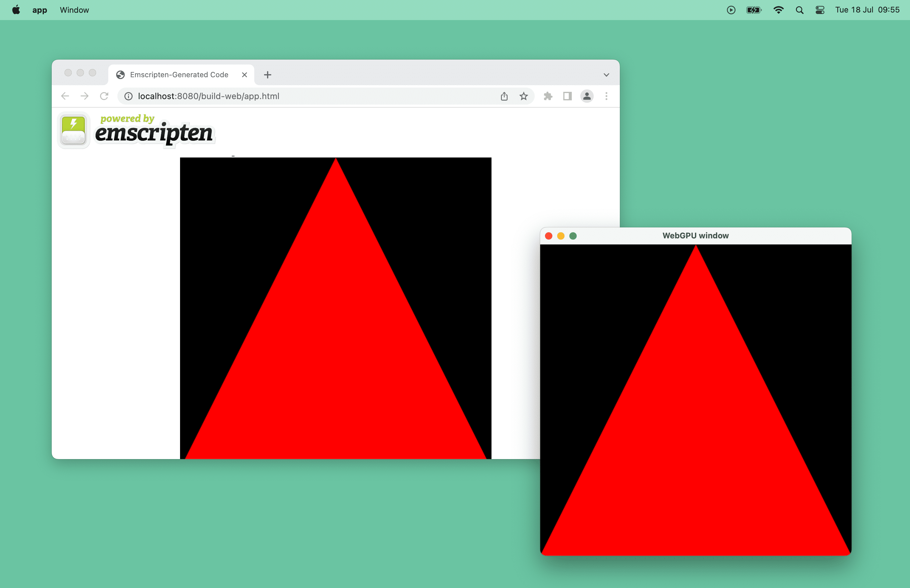910x588 pixels.
Task: Click the Emscripten-Generated Code tab label
Action: (x=179, y=74)
